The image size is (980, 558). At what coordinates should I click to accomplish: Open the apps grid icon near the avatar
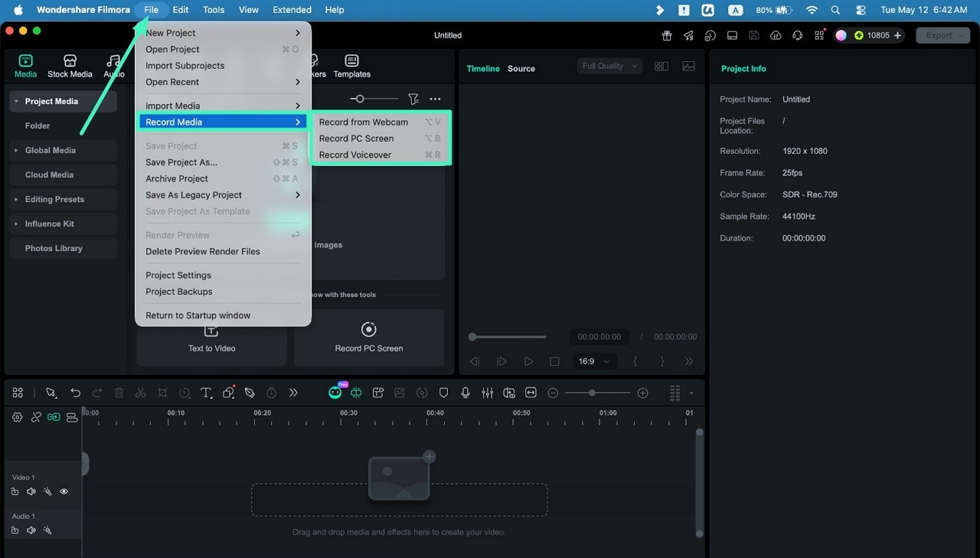(x=819, y=35)
